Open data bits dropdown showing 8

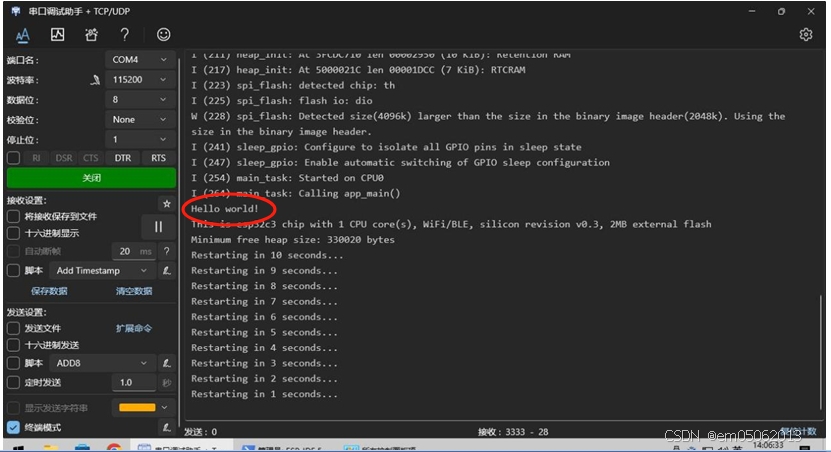point(140,100)
